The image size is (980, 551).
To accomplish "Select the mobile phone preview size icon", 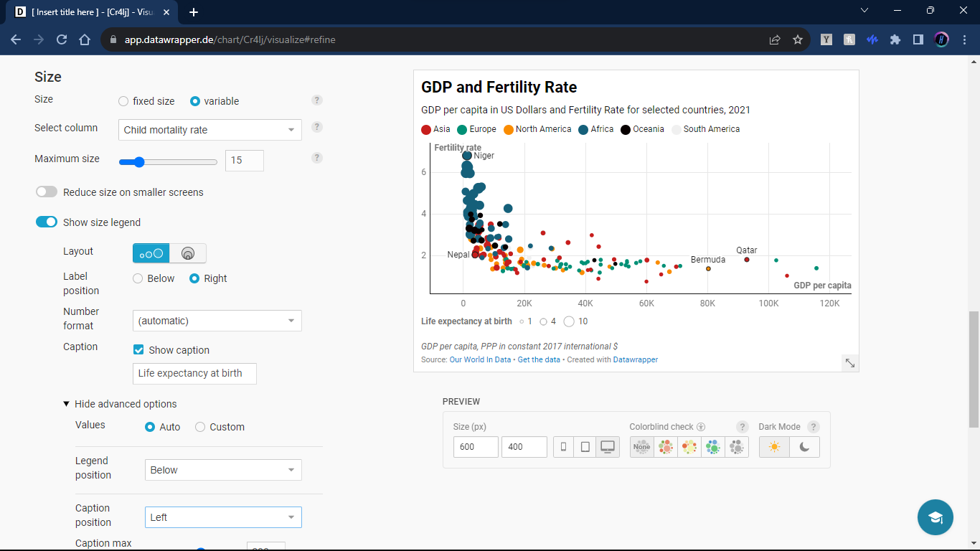I will click(564, 447).
